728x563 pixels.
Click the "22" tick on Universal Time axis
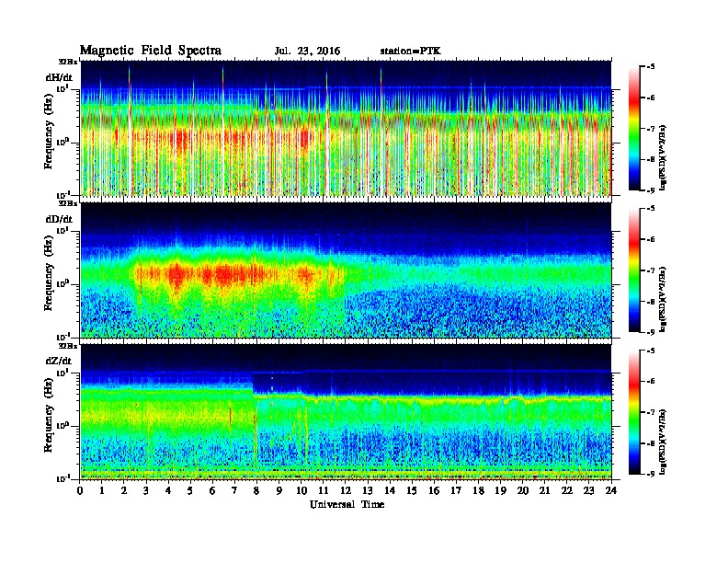tap(567, 490)
